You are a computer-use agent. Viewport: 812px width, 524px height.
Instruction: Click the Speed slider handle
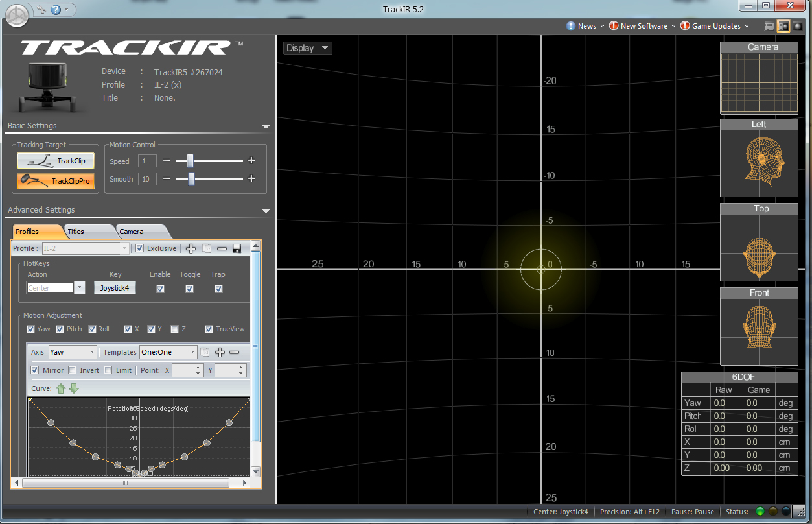click(190, 161)
